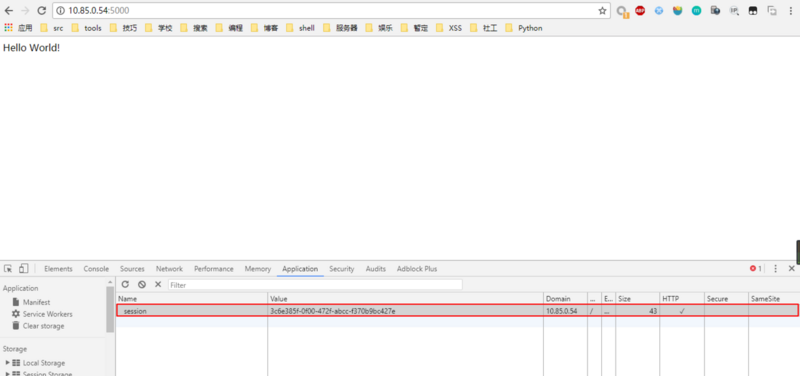Viewport: 800px width, 376px height.
Task: Select the session cookie name cell
Action: (x=192, y=311)
